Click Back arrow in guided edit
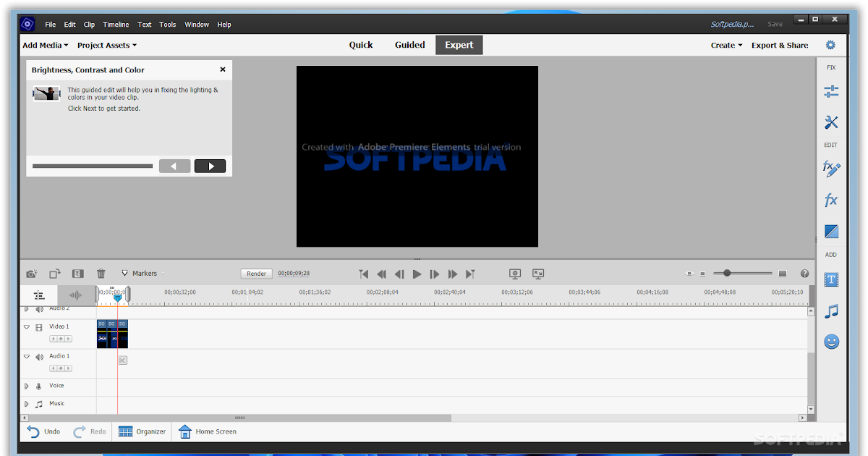This screenshot has height=456, width=868. click(174, 166)
